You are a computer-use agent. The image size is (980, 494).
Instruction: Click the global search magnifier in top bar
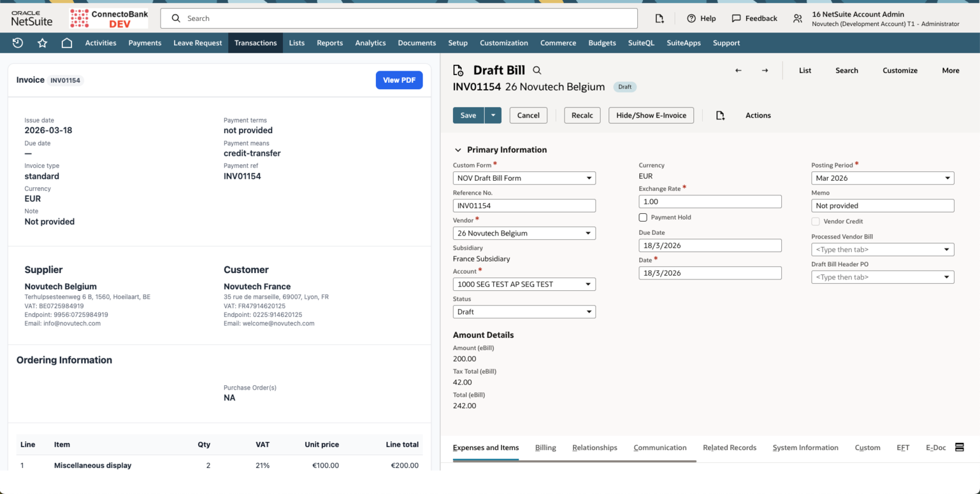coord(176,18)
